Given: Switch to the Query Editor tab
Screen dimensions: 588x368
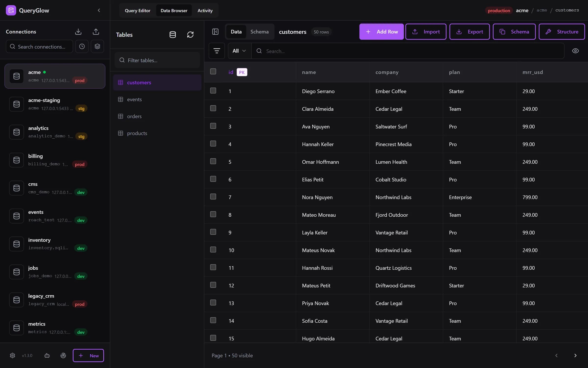Looking at the screenshot, I should [x=138, y=11].
